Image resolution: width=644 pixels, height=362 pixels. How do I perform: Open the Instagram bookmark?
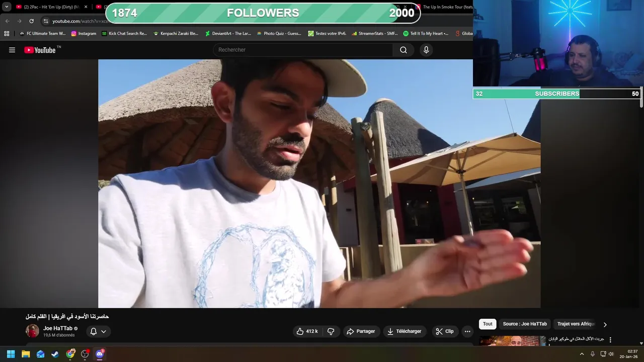click(x=84, y=34)
